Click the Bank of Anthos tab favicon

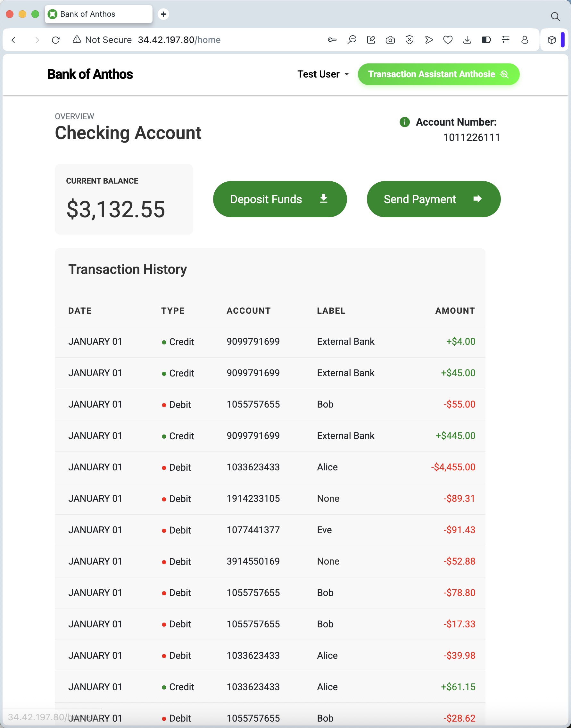coord(53,14)
